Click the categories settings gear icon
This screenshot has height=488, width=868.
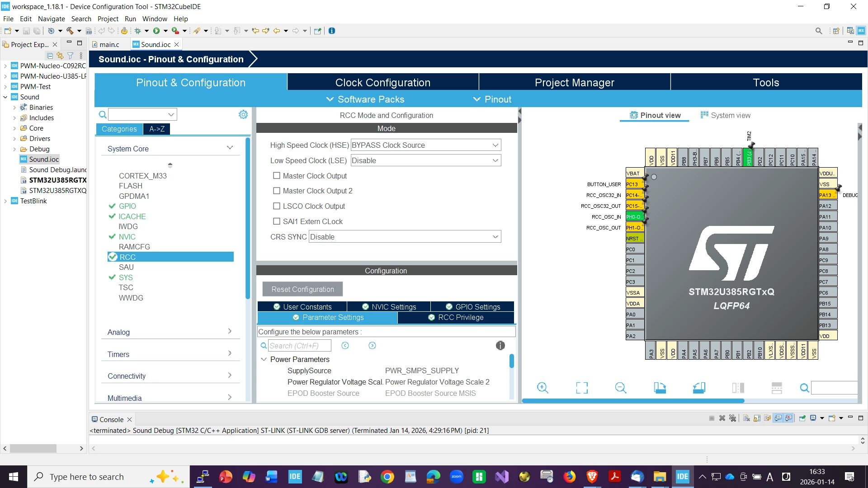pyautogui.click(x=243, y=115)
